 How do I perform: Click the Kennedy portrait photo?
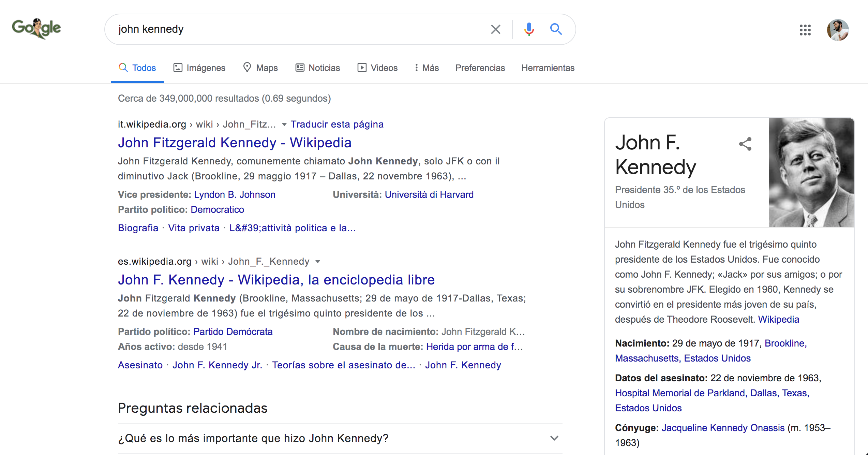811,173
